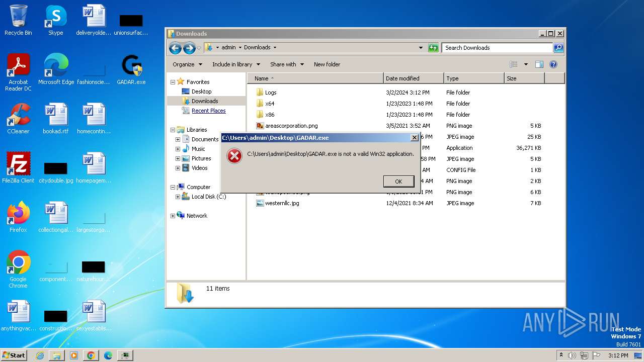644x362 pixels.
Task: Select Desktop under Favorites
Action: click(x=201, y=92)
